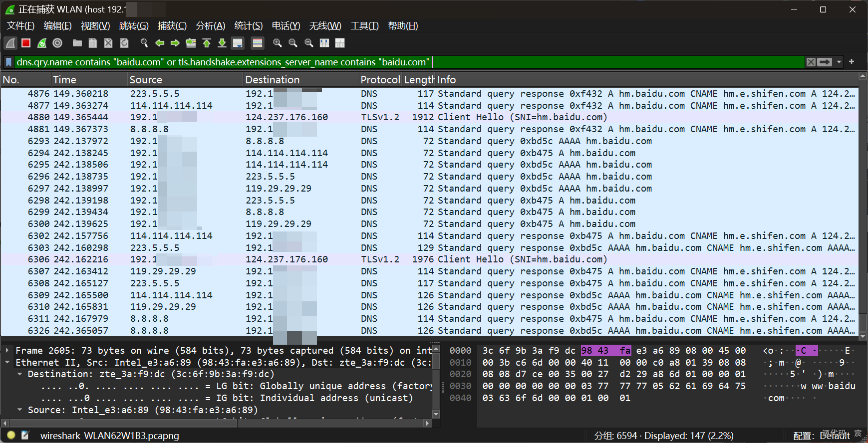Click packet list scrollbar up arrow

(x=863, y=76)
